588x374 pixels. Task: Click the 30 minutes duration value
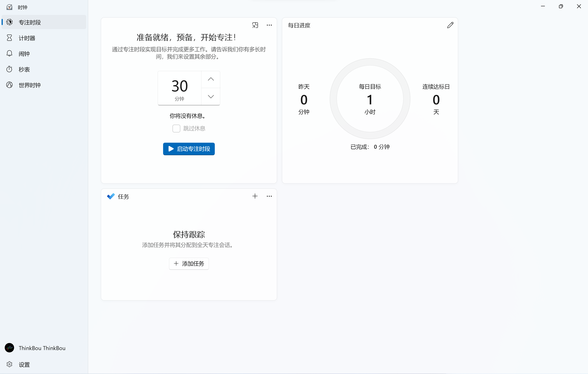pos(180,86)
